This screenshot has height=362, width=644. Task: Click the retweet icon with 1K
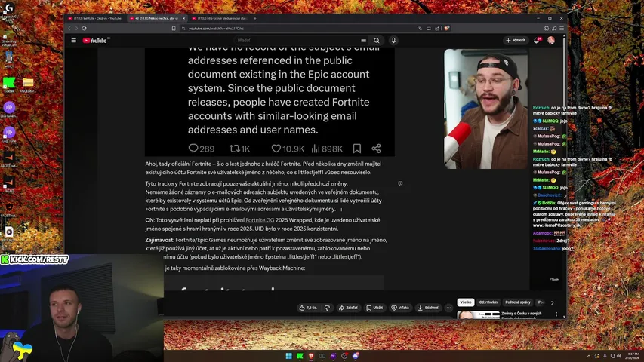coord(234,149)
